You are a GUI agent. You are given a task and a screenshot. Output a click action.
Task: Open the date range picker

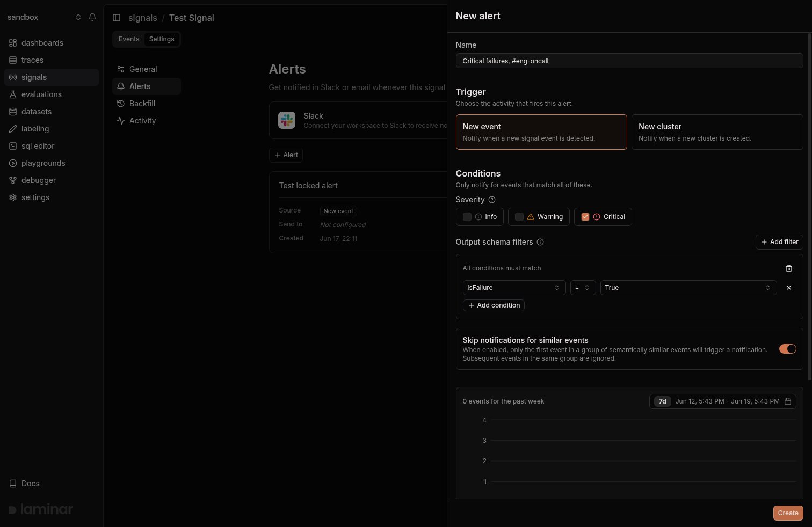tap(723, 401)
